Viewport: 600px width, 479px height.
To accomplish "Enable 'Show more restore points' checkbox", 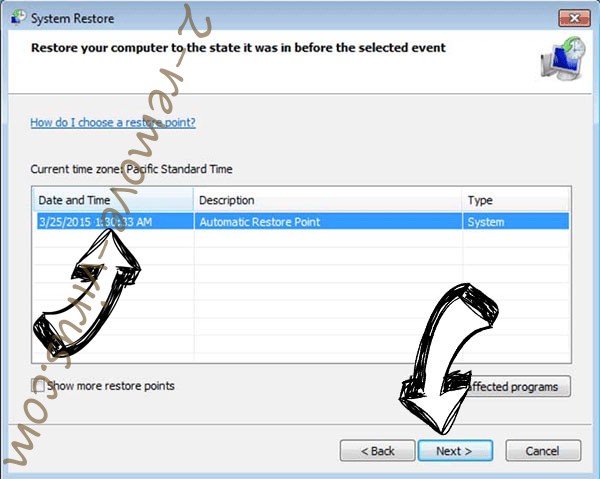I will click(38, 385).
